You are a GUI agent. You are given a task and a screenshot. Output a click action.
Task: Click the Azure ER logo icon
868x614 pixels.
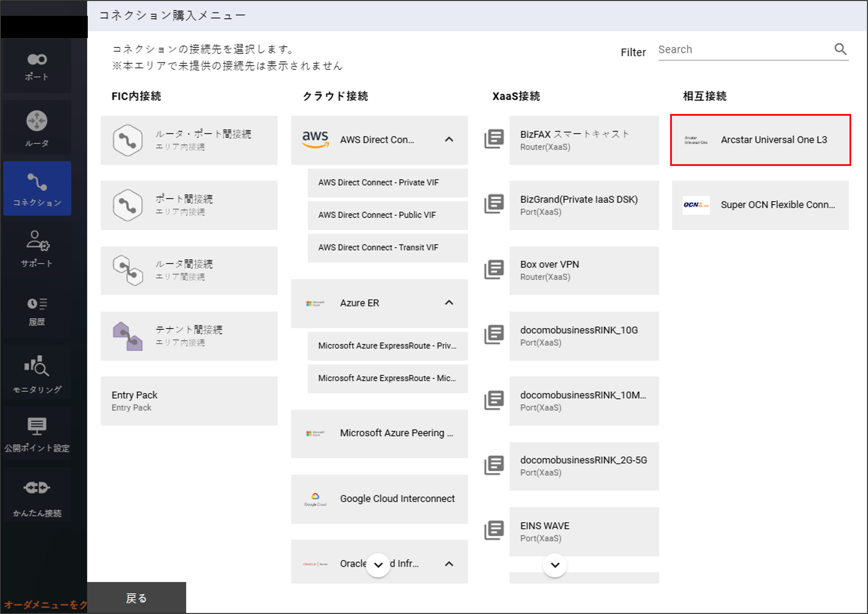[315, 303]
